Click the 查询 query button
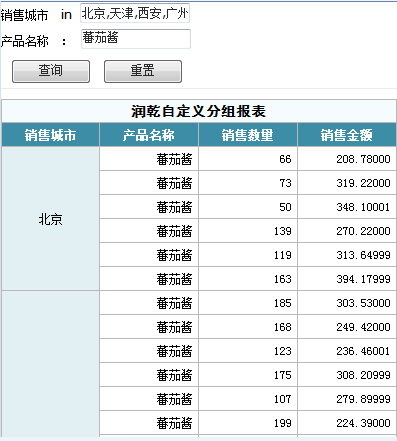The image size is (397, 441). [51, 71]
